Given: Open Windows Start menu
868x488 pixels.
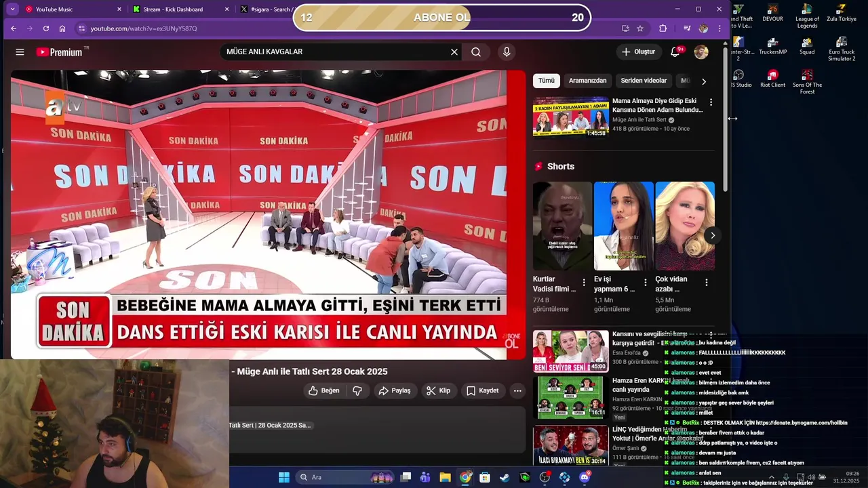Looking at the screenshot, I should tap(284, 477).
